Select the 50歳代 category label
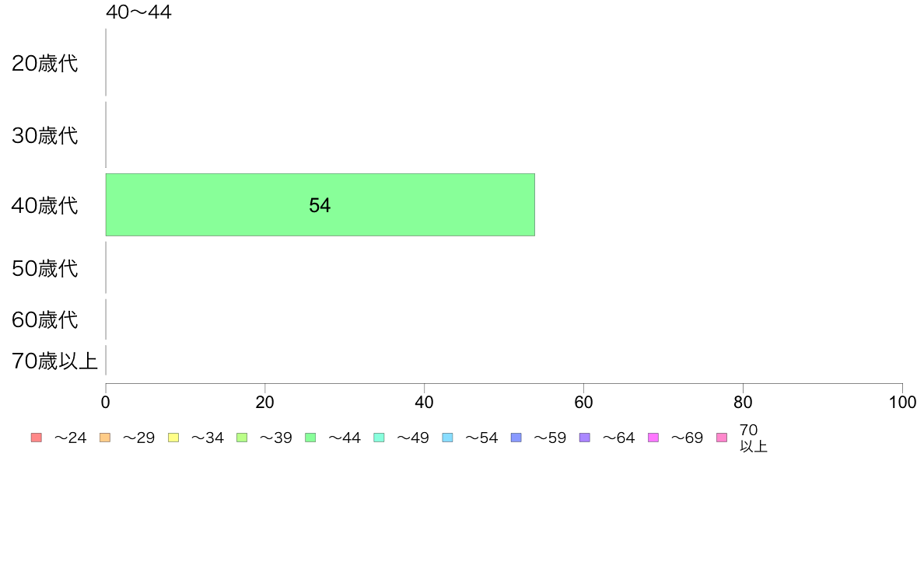924x572 pixels. 45,268
